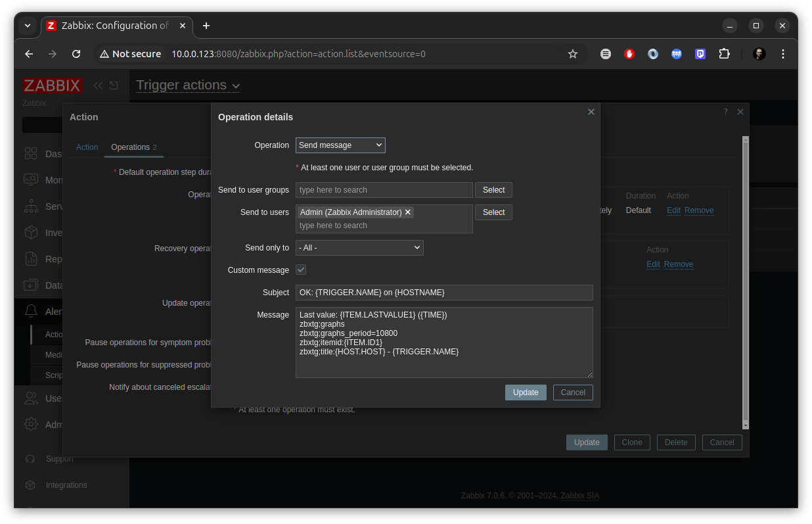
Task: Click the Update button in Operation details
Action: [x=526, y=392]
